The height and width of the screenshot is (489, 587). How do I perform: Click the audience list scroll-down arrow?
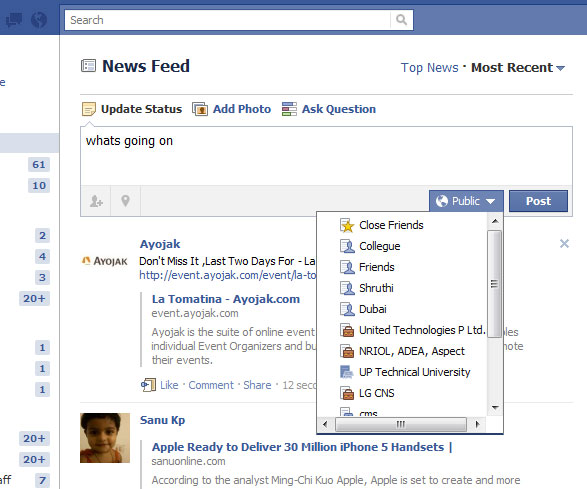pos(495,408)
